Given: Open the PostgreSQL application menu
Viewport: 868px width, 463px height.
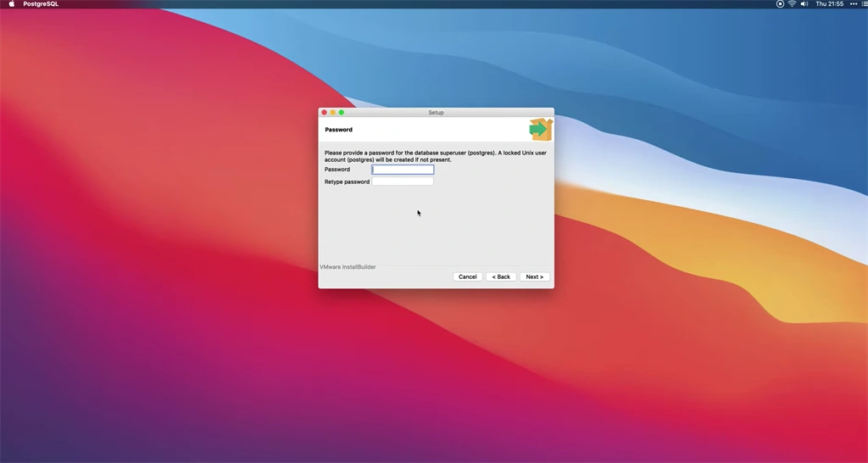Looking at the screenshot, I should click(41, 4).
